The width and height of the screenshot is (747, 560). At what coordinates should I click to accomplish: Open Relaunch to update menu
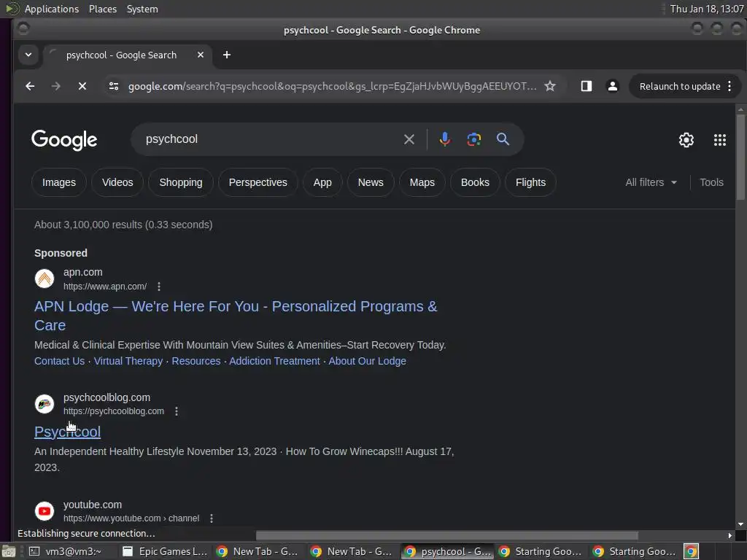coord(684,86)
